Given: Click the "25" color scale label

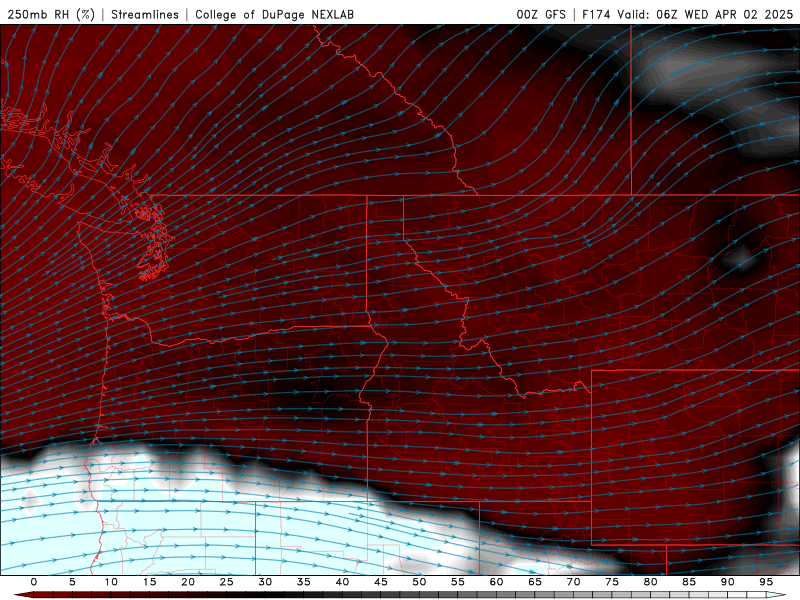Looking at the screenshot, I should (226, 582).
